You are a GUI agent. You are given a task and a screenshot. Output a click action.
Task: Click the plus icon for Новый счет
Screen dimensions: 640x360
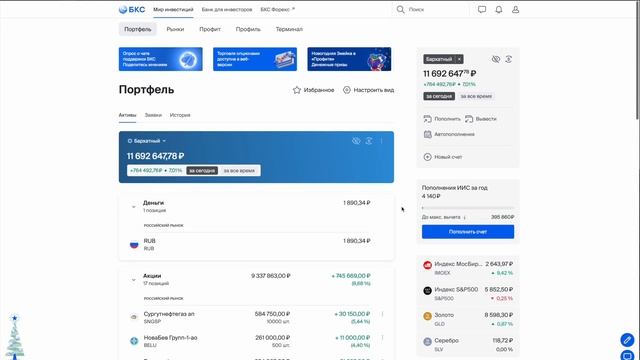427,157
